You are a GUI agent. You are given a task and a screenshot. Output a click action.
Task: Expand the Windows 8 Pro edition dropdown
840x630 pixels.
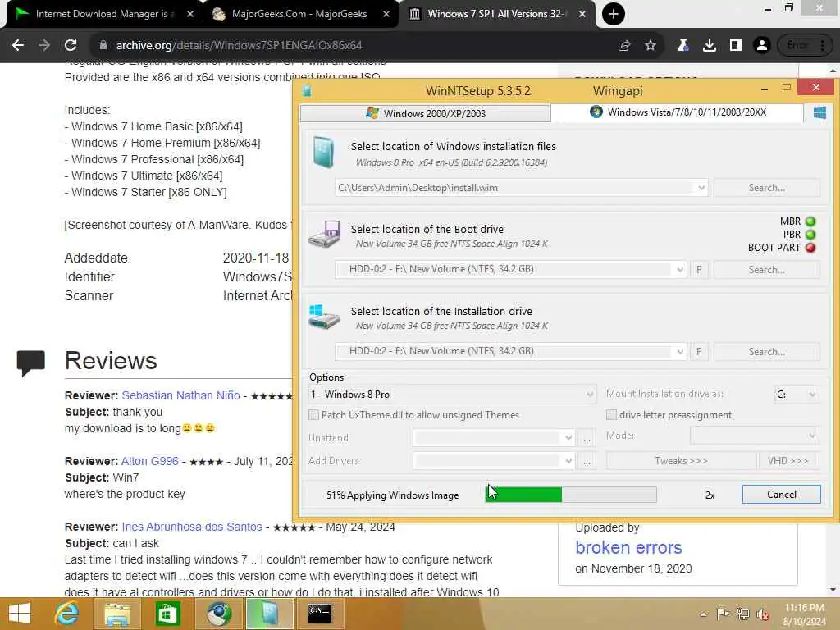point(590,395)
